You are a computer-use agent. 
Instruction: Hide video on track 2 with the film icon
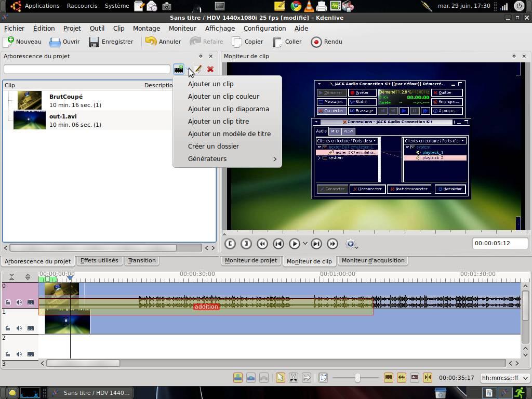tap(31, 354)
